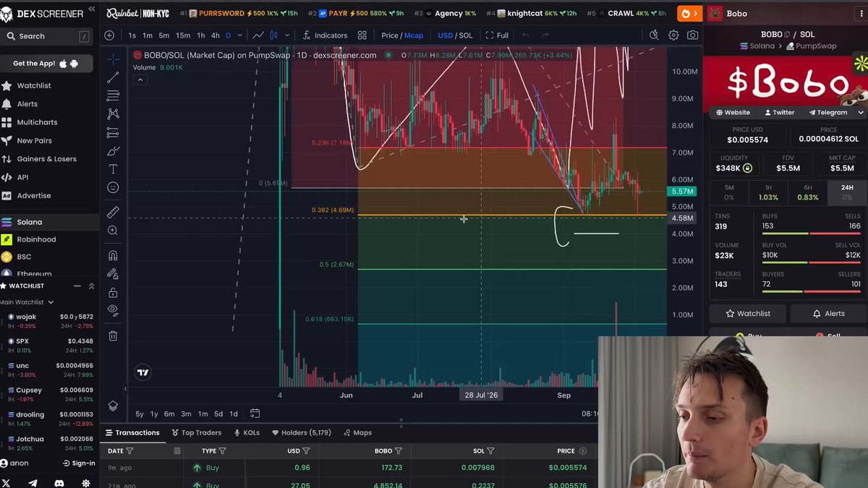The width and height of the screenshot is (868, 488).
Task: Open the emoji sticker tool
Action: [x=113, y=187]
